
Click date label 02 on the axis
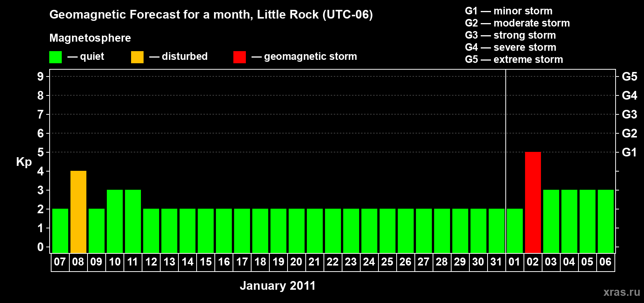point(533,262)
